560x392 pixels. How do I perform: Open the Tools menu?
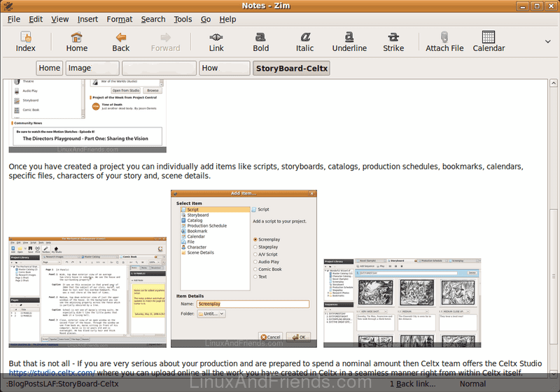[x=183, y=19]
